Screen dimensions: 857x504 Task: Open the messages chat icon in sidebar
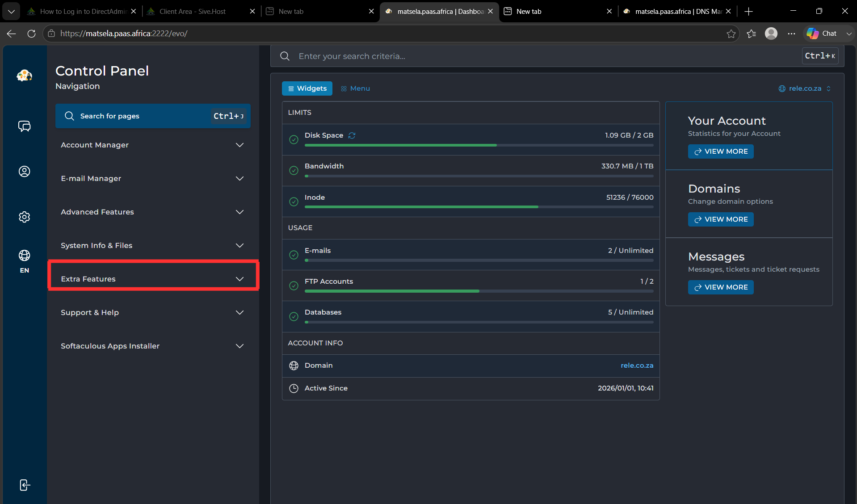click(x=24, y=126)
